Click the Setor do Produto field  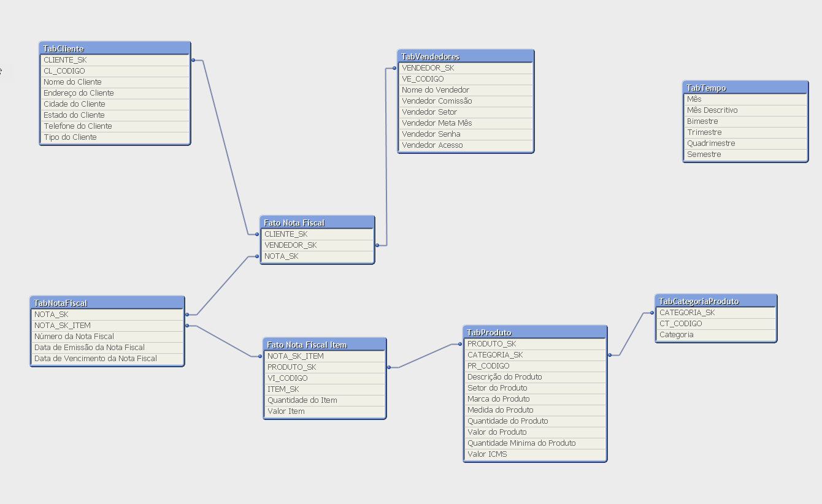click(x=535, y=388)
